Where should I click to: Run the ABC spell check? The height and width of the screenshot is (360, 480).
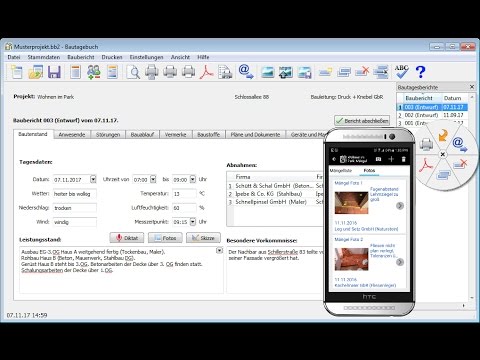(x=402, y=72)
